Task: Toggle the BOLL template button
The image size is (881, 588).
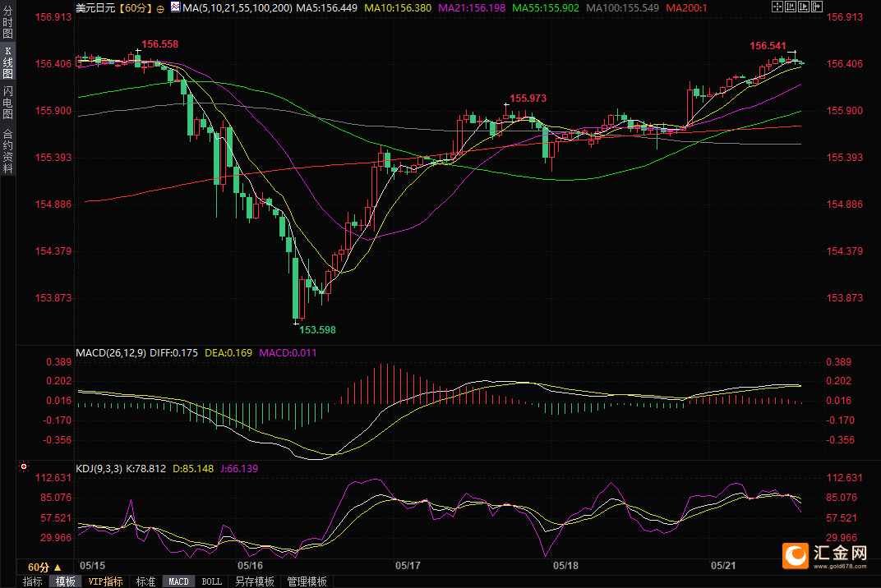Action: click(x=211, y=581)
